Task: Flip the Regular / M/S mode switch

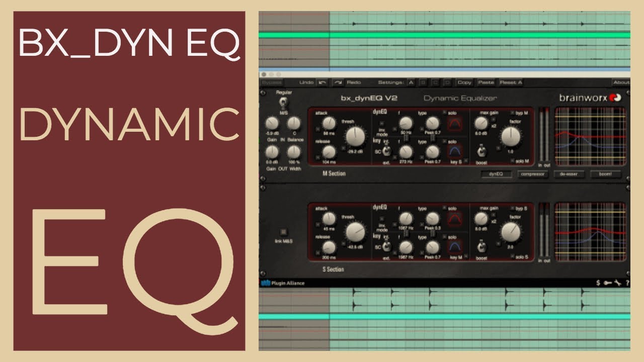Action: tap(284, 103)
